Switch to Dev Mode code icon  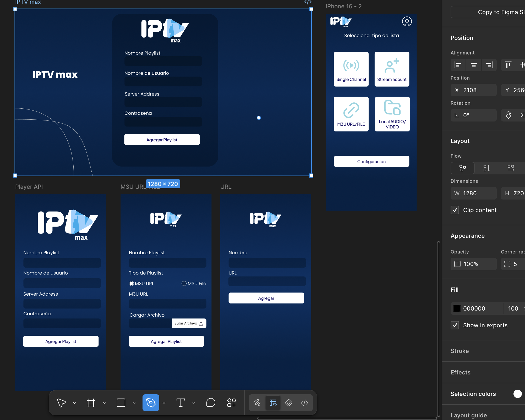tap(304, 403)
